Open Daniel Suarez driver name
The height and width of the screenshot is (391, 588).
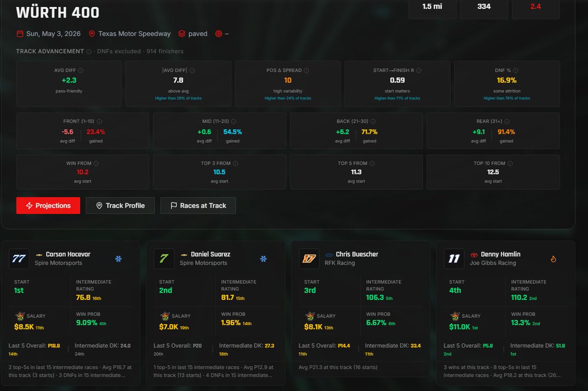point(210,254)
